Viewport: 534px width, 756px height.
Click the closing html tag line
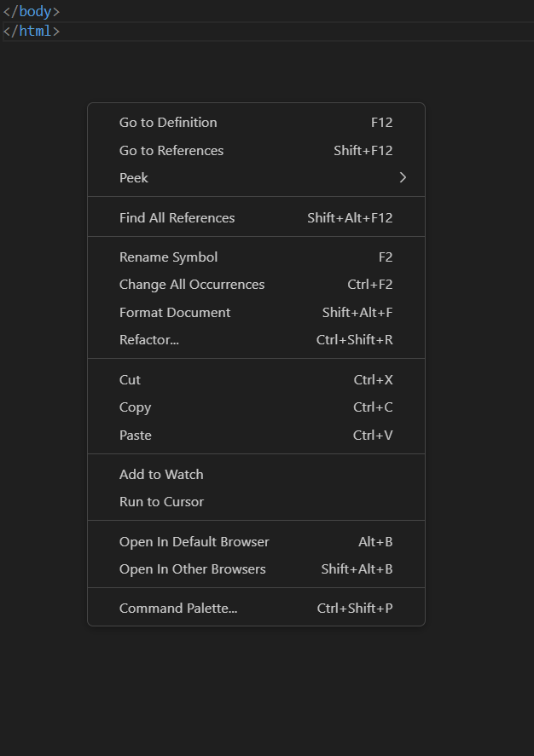pyautogui.click(x=268, y=32)
